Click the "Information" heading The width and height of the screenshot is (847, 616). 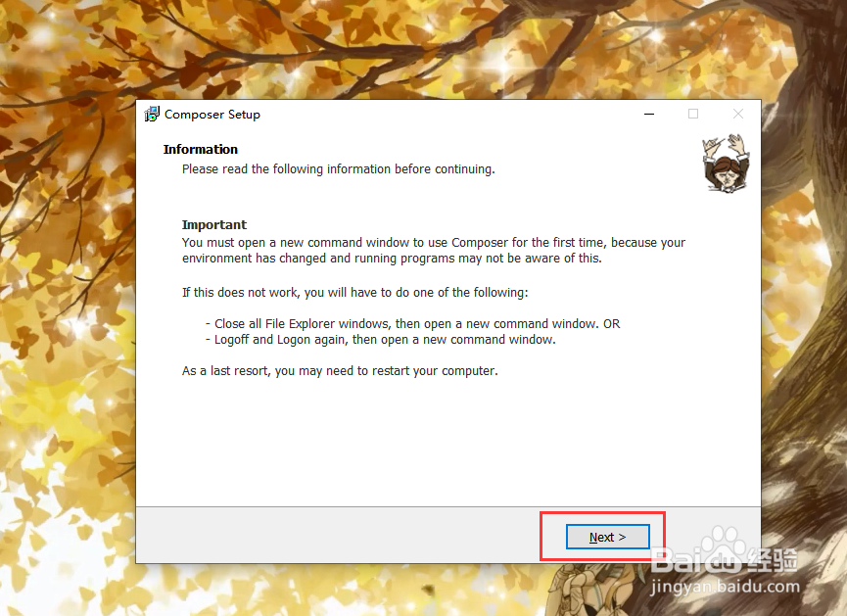(201, 149)
